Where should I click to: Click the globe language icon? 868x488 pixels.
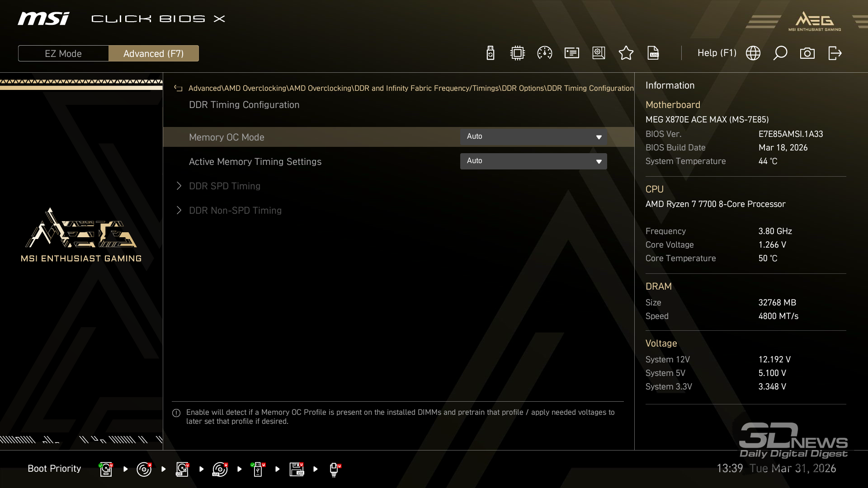coord(753,53)
